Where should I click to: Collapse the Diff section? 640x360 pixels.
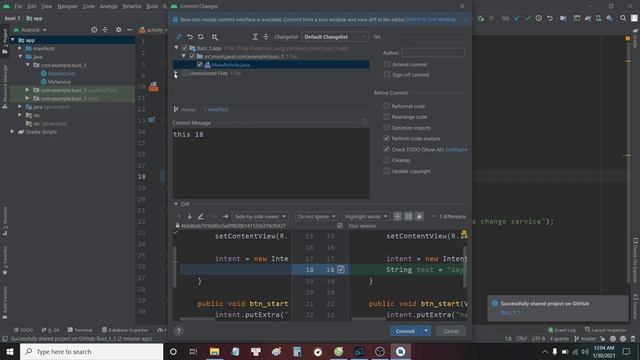(176, 204)
